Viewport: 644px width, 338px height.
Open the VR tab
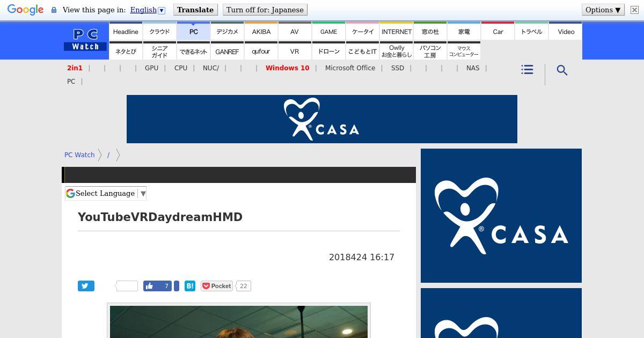pyautogui.click(x=295, y=51)
